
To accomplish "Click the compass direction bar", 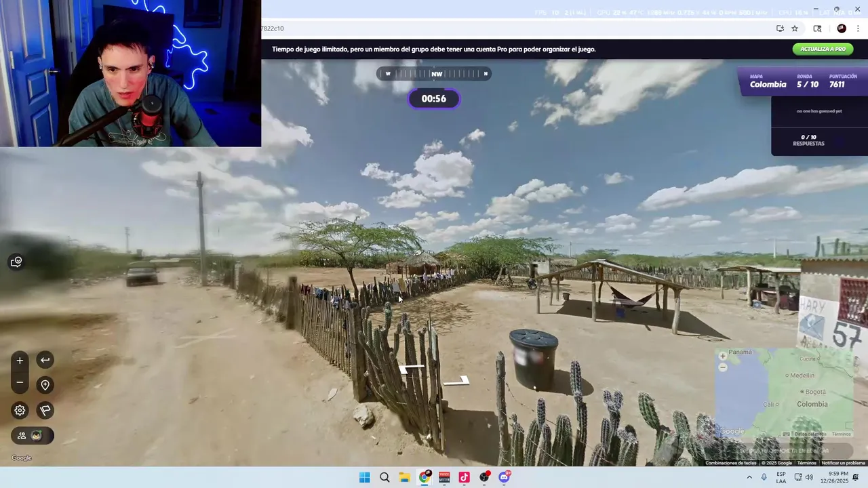I will point(434,74).
